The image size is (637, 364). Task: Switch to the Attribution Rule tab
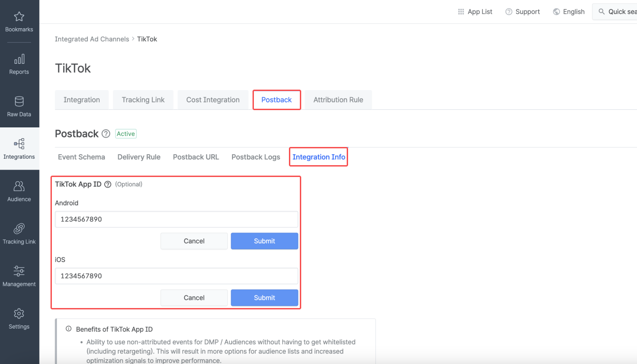pos(338,100)
